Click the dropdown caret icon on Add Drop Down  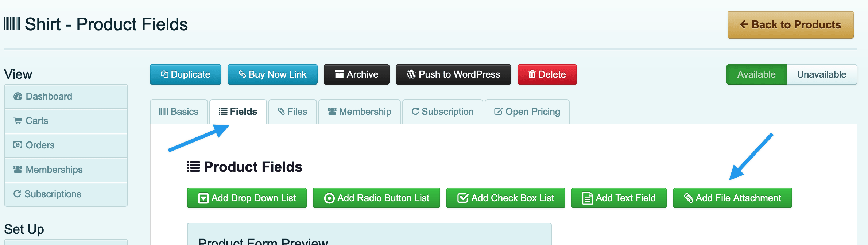coord(203,198)
